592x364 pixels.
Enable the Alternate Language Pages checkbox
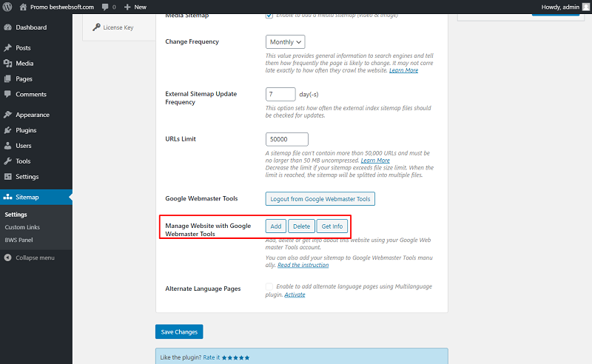269,286
